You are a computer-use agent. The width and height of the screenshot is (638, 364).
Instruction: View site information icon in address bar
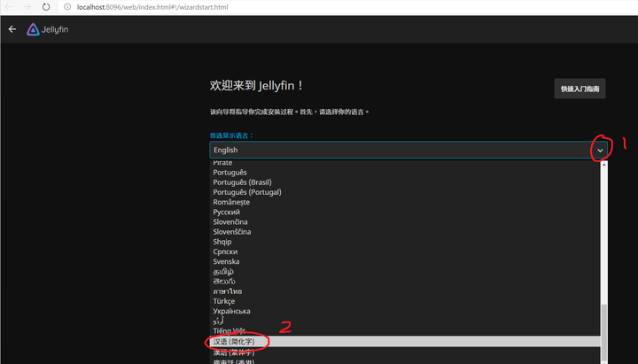coord(67,7)
